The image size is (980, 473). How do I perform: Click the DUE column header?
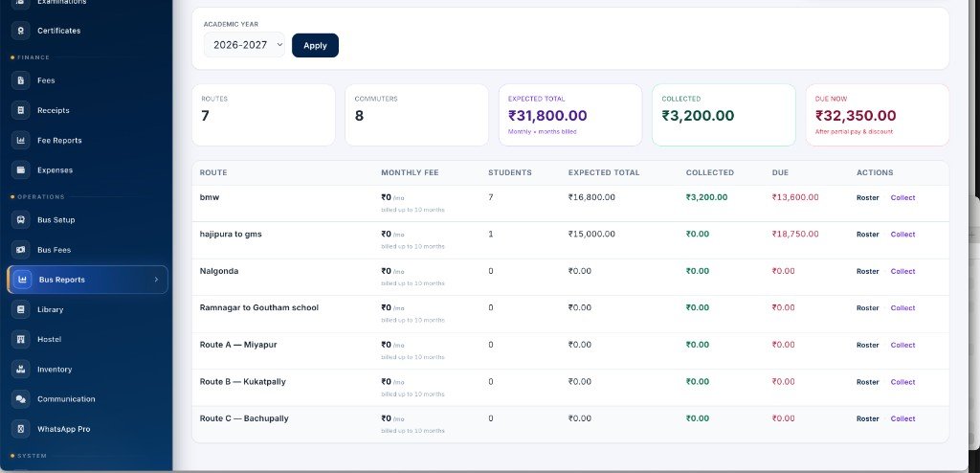[780, 172]
